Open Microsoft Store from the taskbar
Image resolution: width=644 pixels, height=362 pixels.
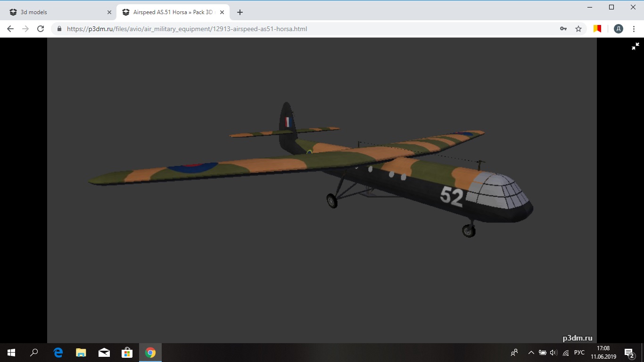pyautogui.click(x=127, y=353)
